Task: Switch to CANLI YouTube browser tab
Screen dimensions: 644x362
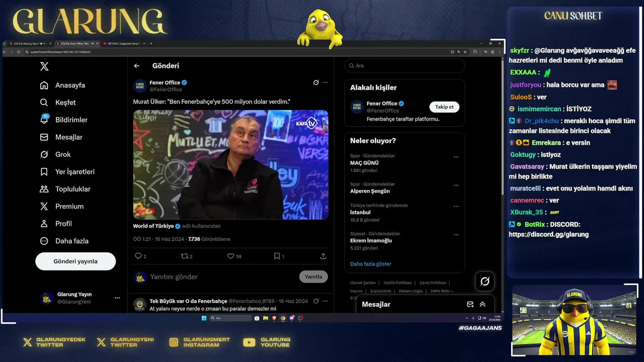Action: pos(123,44)
